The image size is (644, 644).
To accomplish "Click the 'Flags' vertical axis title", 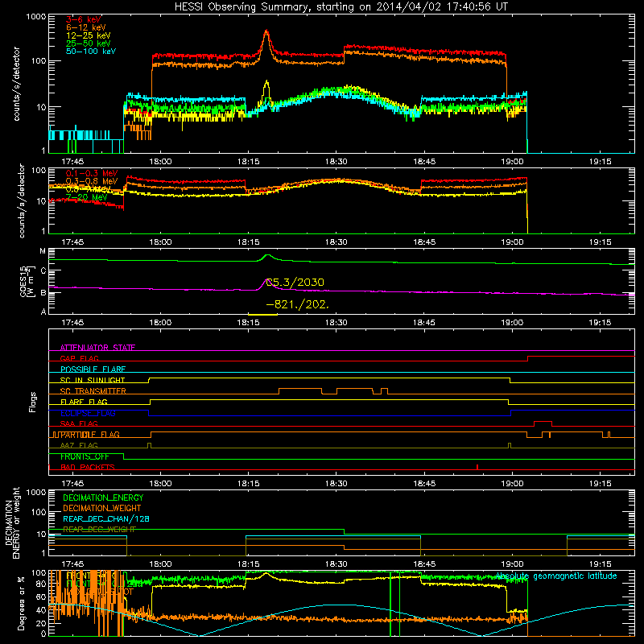I will [x=32, y=402].
